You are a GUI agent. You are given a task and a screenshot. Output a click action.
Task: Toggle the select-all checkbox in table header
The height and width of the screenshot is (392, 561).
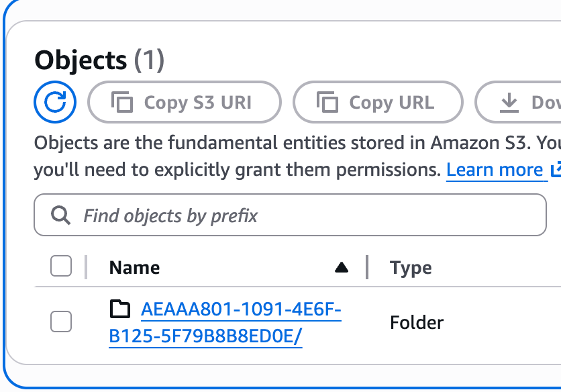pyautogui.click(x=61, y=267)
